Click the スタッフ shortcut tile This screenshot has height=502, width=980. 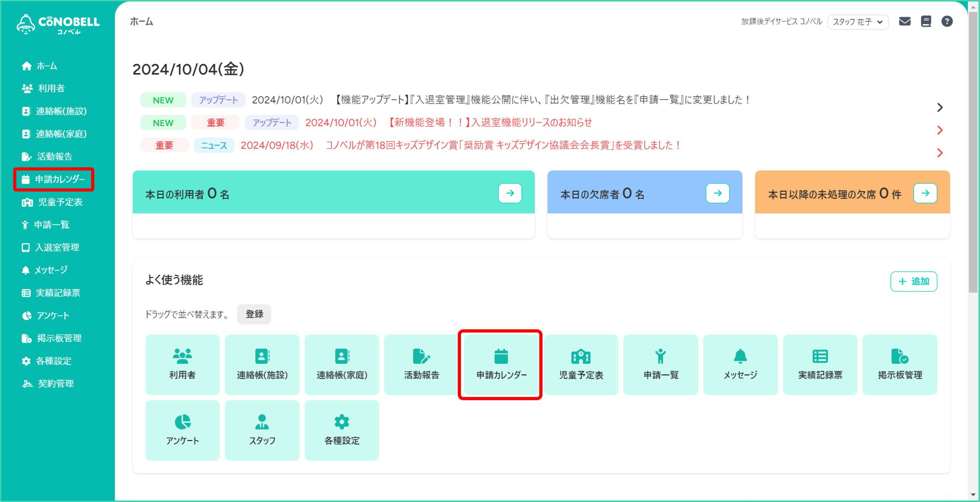point(262,430)
